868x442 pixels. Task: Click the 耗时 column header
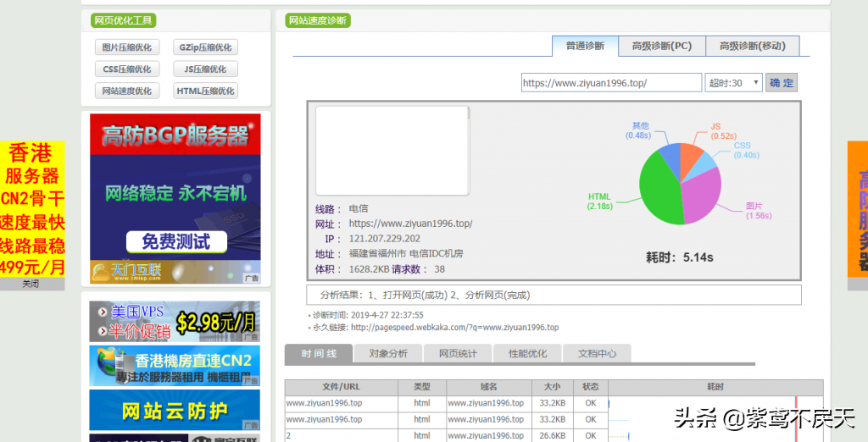[x=715, y=387]
